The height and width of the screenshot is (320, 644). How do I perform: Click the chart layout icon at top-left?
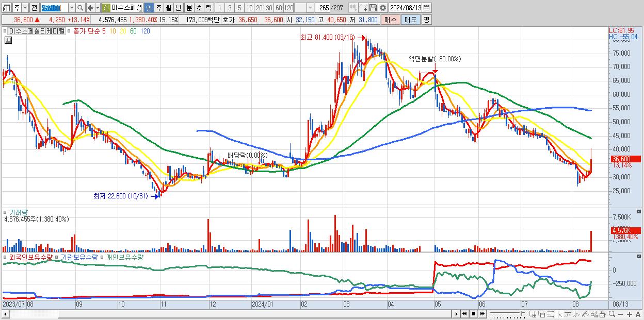[x=6, y=8]
